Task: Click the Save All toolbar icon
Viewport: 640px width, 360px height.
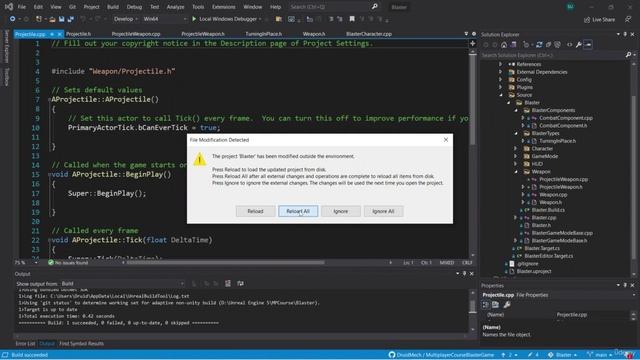Action: pyautogui.click(x=71, y=19)
